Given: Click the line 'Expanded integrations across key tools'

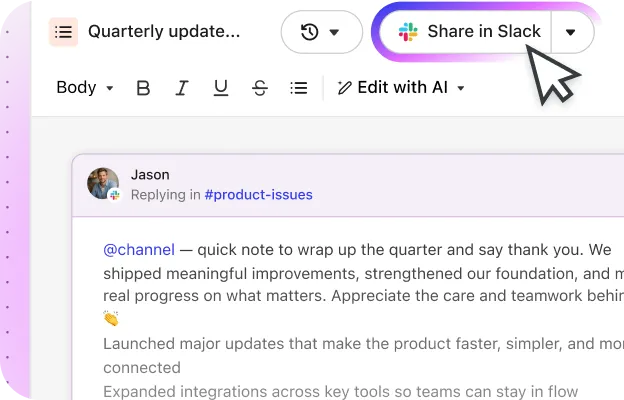Looking at the screenshot, I should point(341,391).
